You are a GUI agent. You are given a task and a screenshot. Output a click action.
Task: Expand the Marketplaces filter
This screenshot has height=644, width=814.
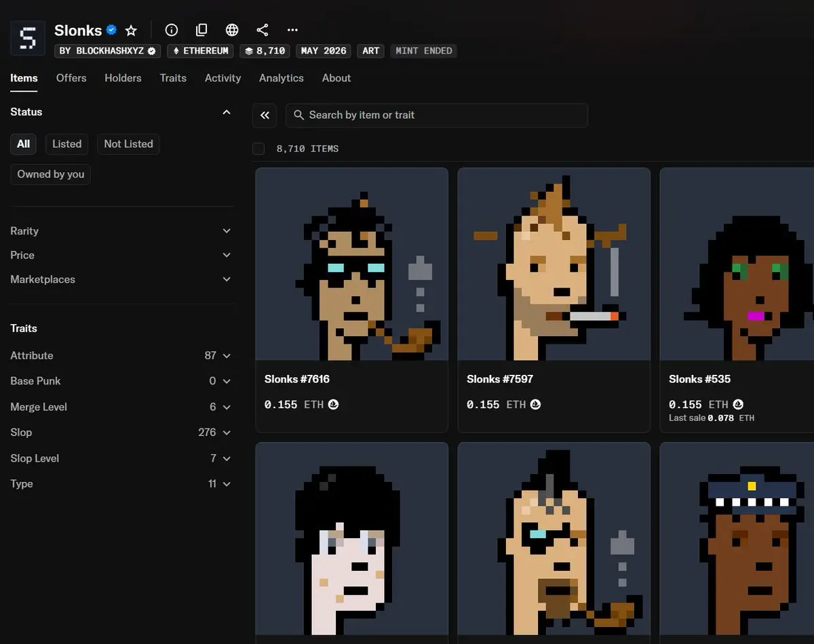(121, 279)
